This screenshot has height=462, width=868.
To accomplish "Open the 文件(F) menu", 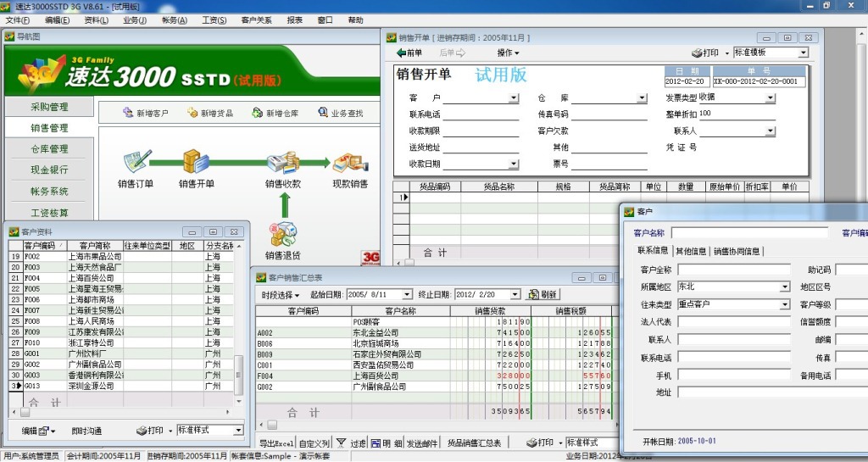I will [x=18, y=19].
